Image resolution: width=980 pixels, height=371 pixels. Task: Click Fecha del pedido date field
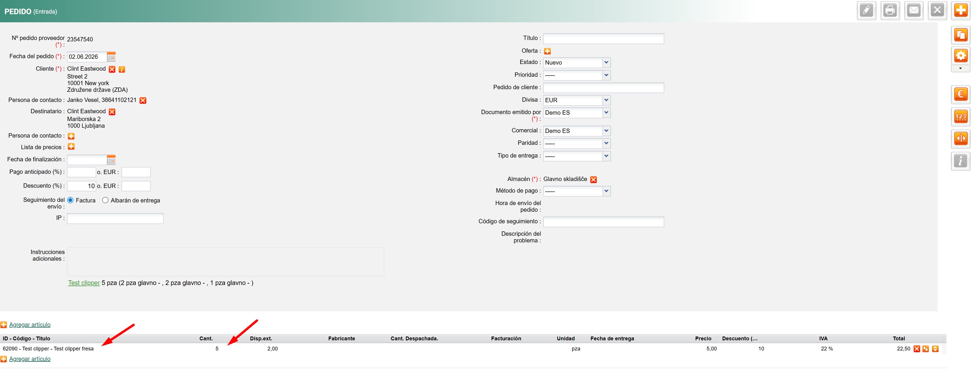tap(87, 57)
